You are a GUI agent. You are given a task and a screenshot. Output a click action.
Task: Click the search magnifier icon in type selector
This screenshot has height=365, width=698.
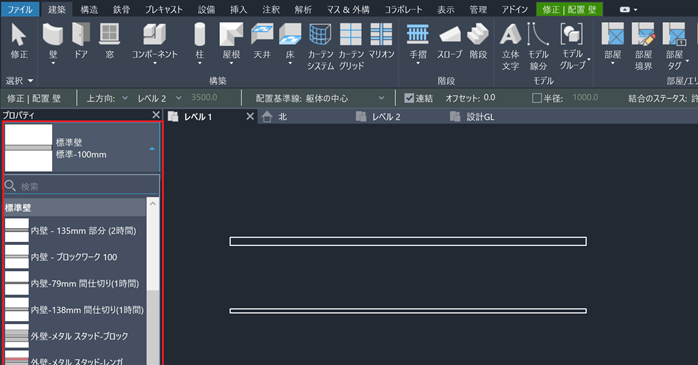(x=10, y=185)
